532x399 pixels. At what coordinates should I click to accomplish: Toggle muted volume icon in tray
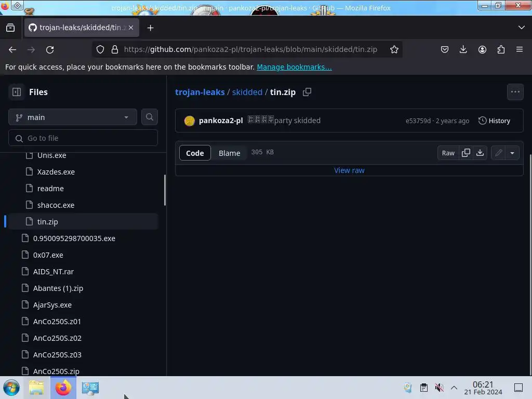click(439, 388)
